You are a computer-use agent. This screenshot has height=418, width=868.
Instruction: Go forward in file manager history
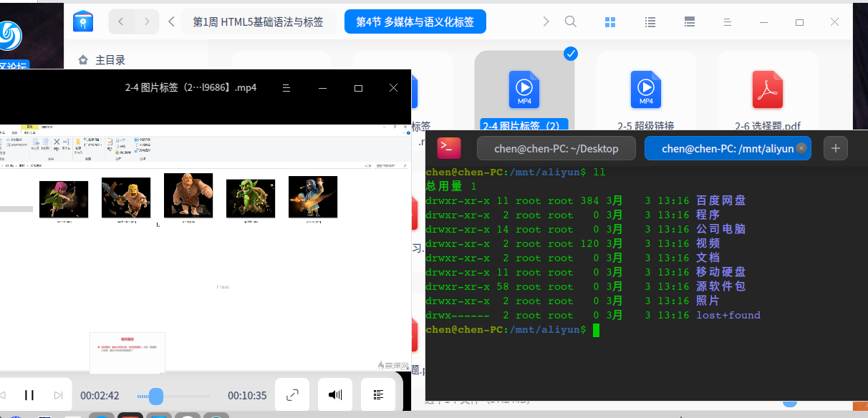(x=147, y=22)
